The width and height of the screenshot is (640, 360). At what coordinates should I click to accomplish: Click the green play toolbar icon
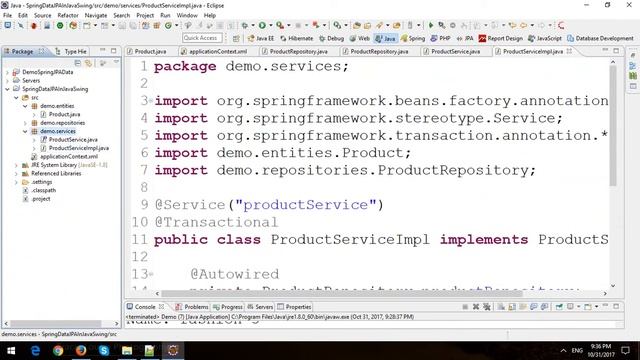coord(431,25)
